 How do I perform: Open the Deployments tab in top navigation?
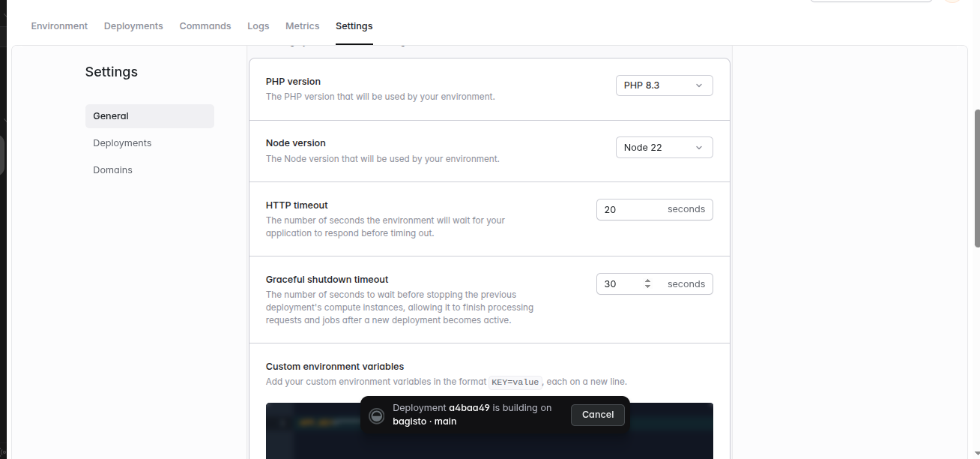tap(133, 26)
